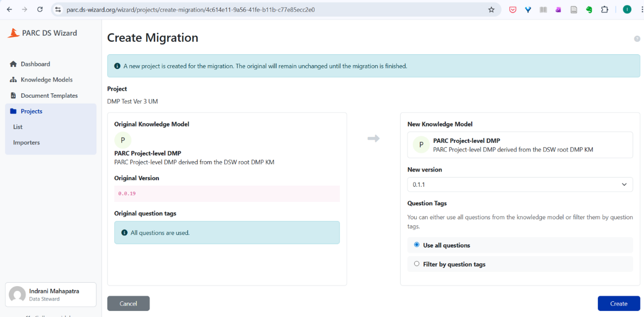Open the New Knowledge Model selector
The width and height of the screenshot is (644, 317).
click(x=520, y=145)
